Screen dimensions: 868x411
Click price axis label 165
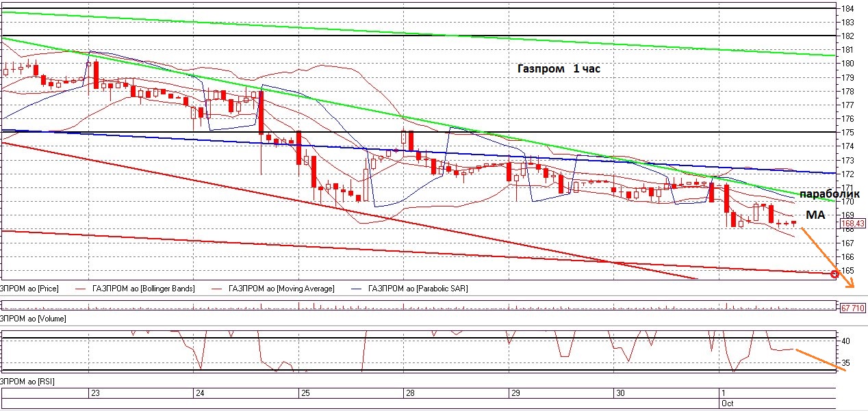pos(847,270)
